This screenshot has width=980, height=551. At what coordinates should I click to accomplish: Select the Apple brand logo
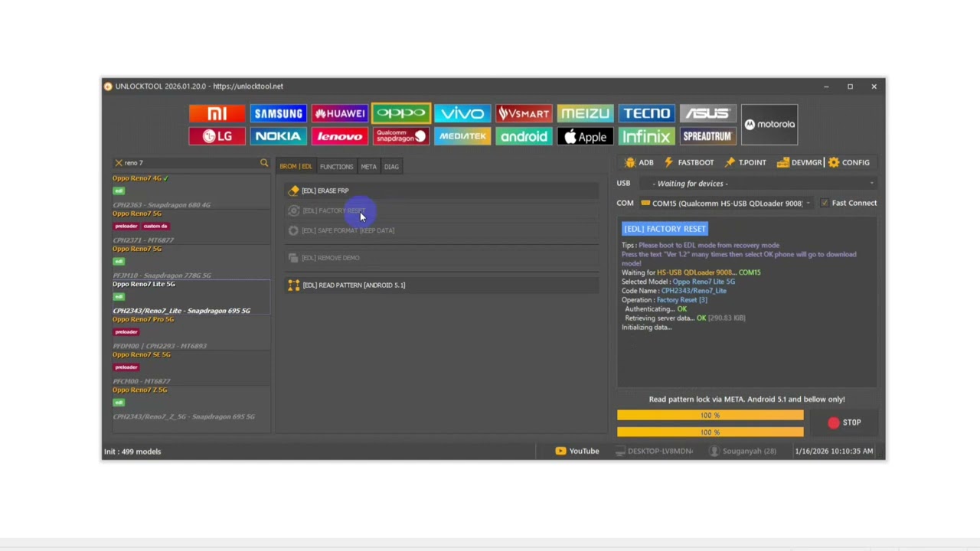click(585, 136)
